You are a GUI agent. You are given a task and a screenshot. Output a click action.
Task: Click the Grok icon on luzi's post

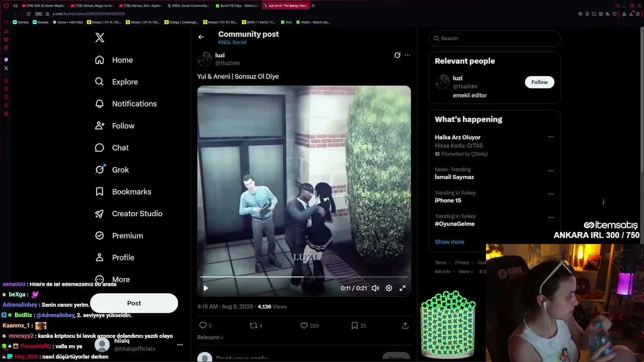397,55
